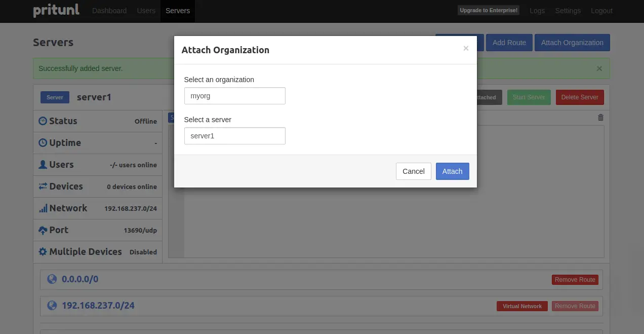Open Settings from the top bar

[568, 11]
